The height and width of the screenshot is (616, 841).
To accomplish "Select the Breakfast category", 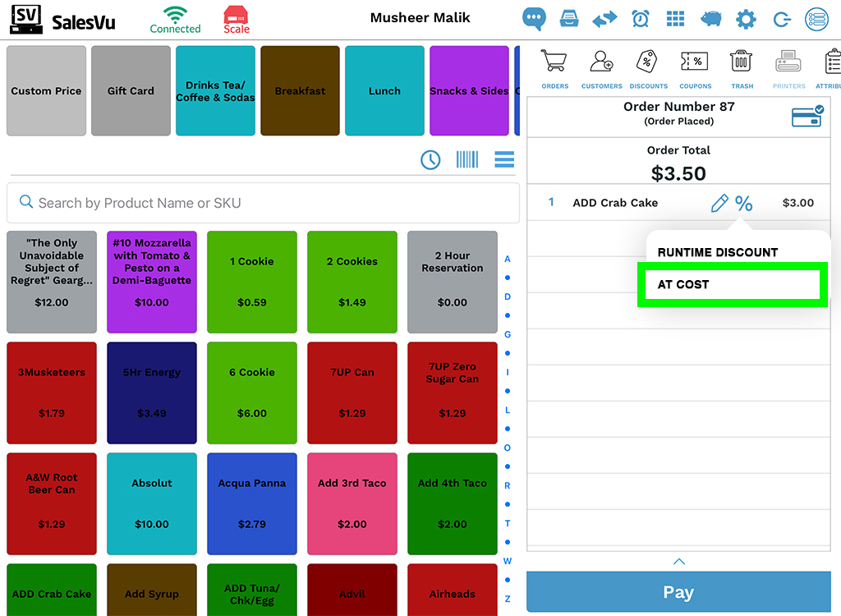I will tap(300, 90).
